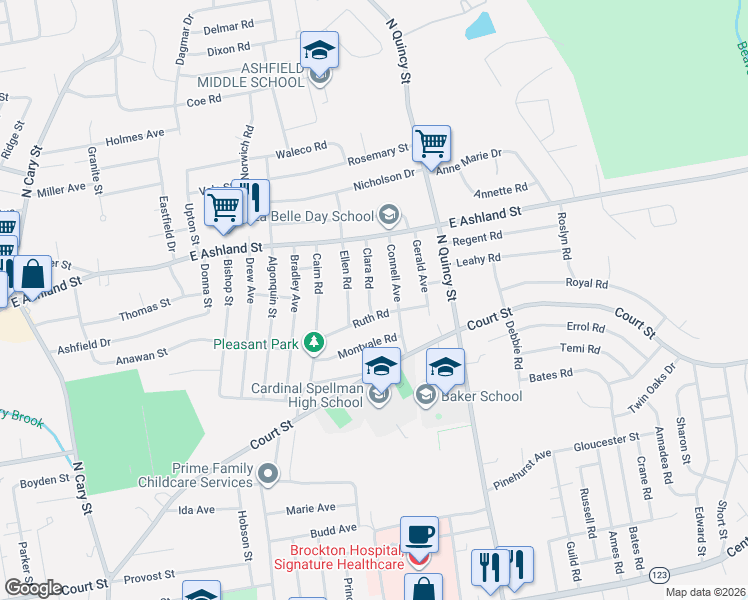Image resolution: width=748 pixels, height=600 pixels.
Task: Click the Brockton Hospital, Signature Healthcare label
Action: pyautogui.click(x=339, y=557)
